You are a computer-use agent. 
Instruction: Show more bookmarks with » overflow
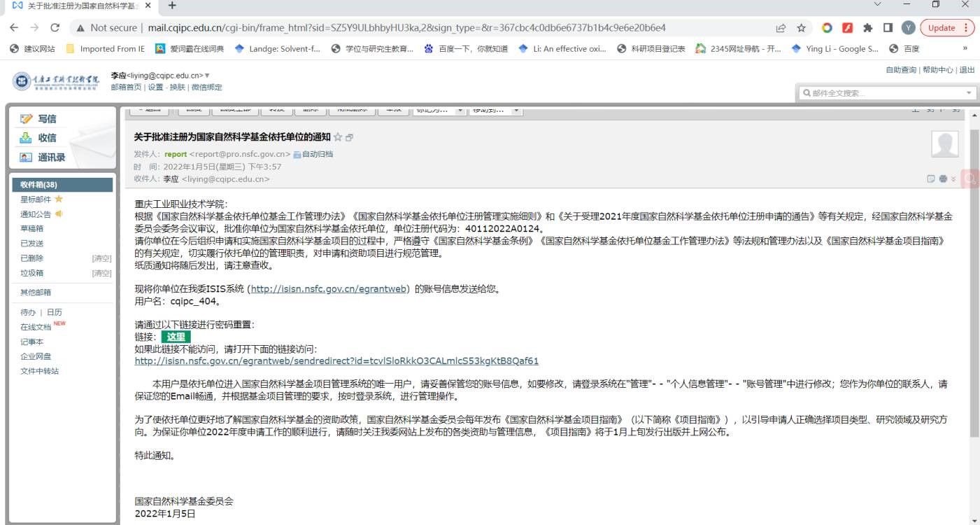point(966,48)
